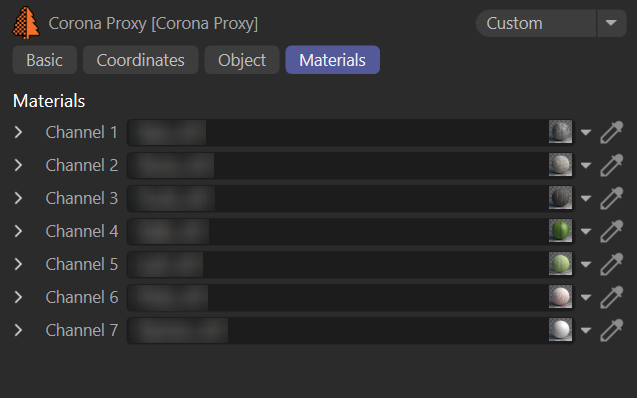Click the white Channel 7 material sphere
The width and height of the screenshot is (637, 398).
(x=560, y=330)
